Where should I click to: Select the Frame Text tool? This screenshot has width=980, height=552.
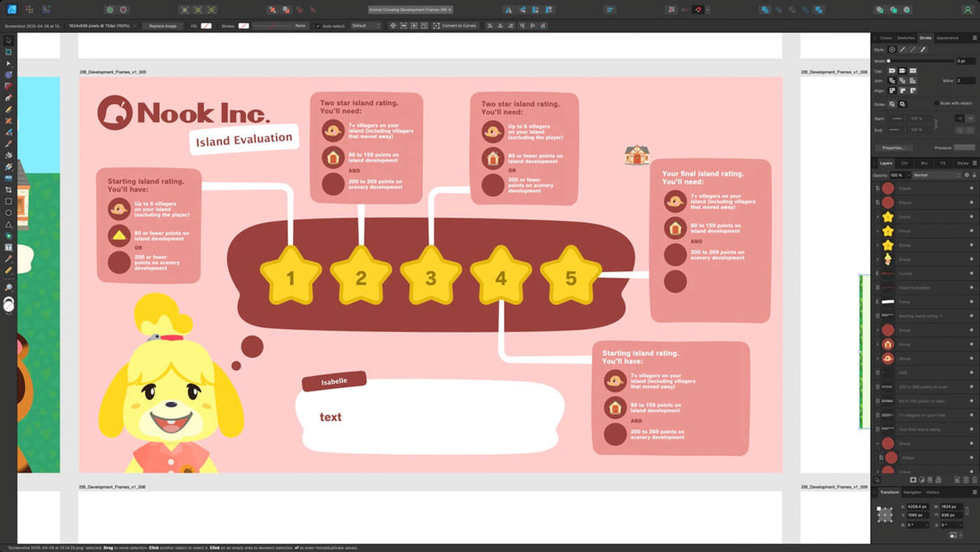(x=8, y=247)
